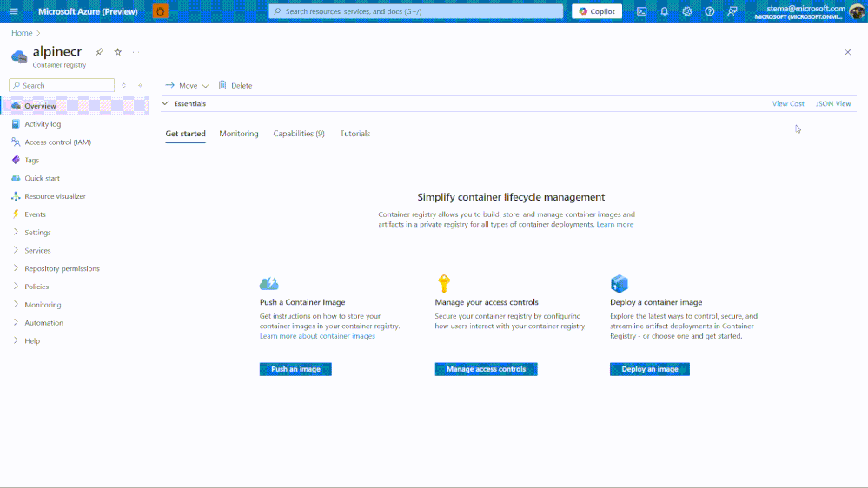Open Quick start menu item
Viewport: 868px width, 488px height.
(42, 178)
